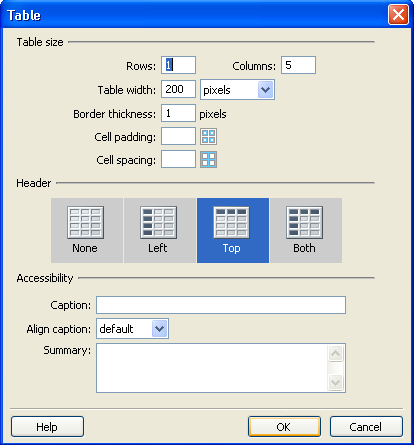Image resolution: width=414 pixels, height=445 pixels.
Task: Click the Cell spacing input field
Action: coord(178,159)
